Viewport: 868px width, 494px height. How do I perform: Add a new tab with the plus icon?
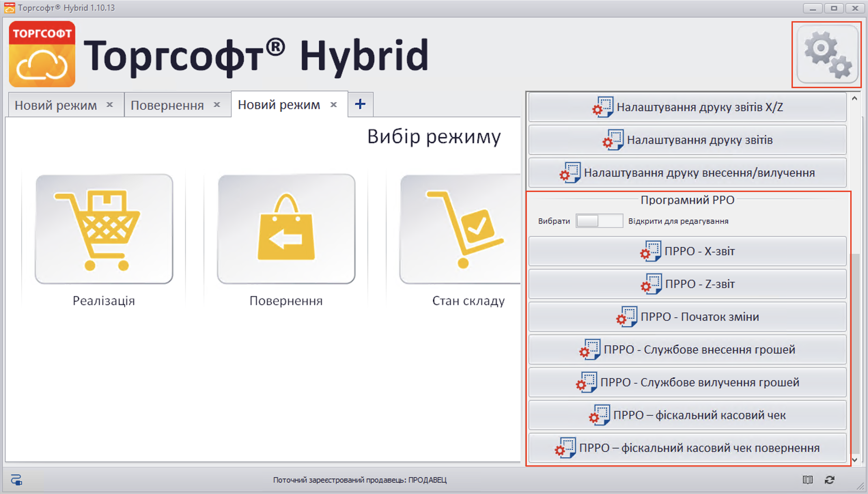click(x=360, y=104)
